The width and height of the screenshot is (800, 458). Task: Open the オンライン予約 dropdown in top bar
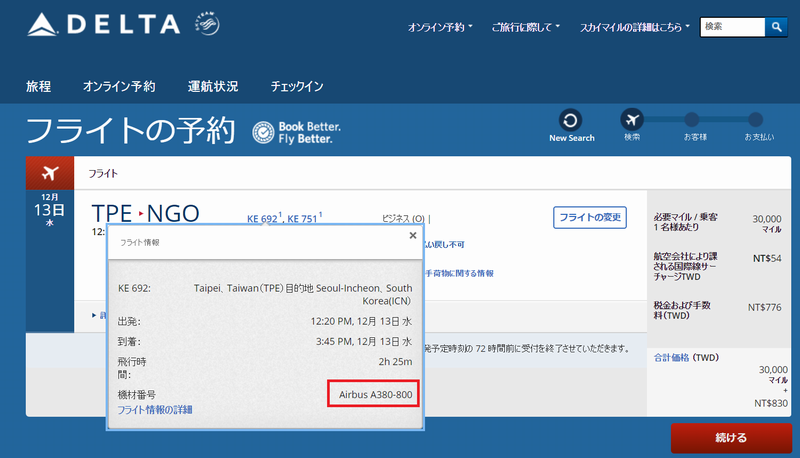440,28
